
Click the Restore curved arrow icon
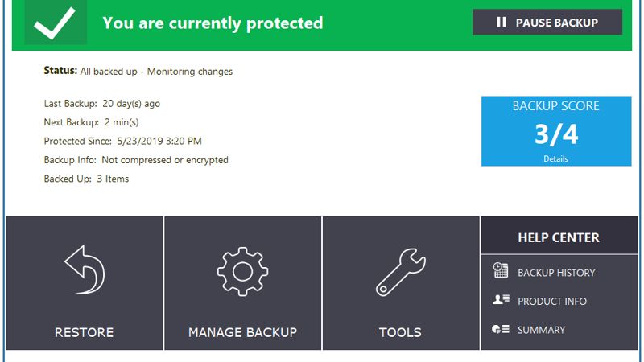(x=85, y=269)
